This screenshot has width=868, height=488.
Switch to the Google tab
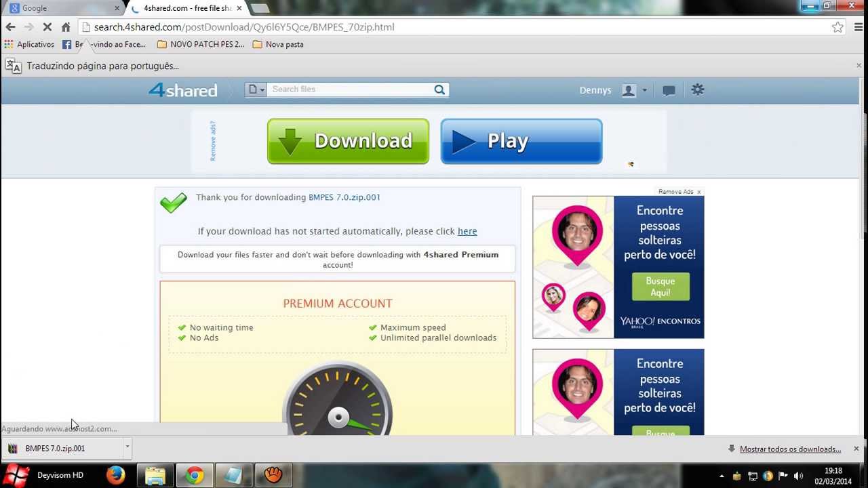click(x=61, y=8)
